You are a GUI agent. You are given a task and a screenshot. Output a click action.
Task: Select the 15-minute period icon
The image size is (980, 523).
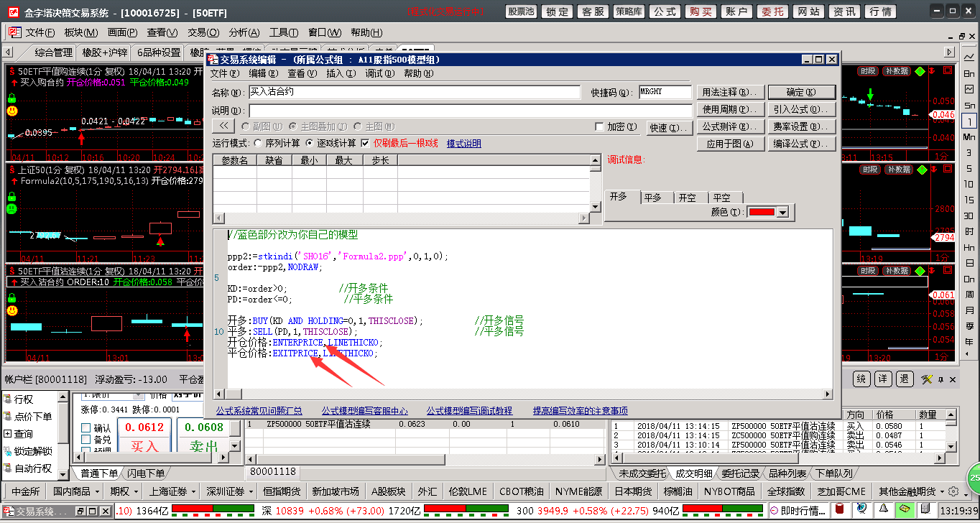(969, 198)
